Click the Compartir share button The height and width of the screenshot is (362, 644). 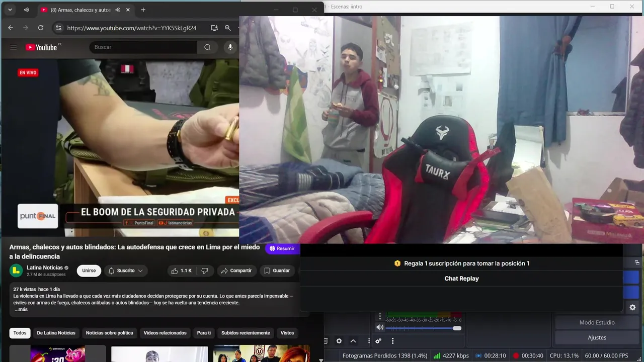point(236,270)
